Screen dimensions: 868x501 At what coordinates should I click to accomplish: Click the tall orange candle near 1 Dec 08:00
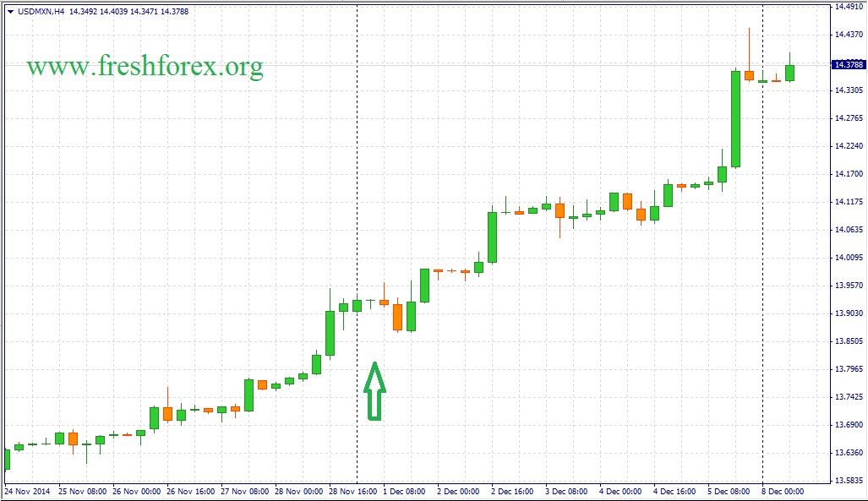pos(397,316)
